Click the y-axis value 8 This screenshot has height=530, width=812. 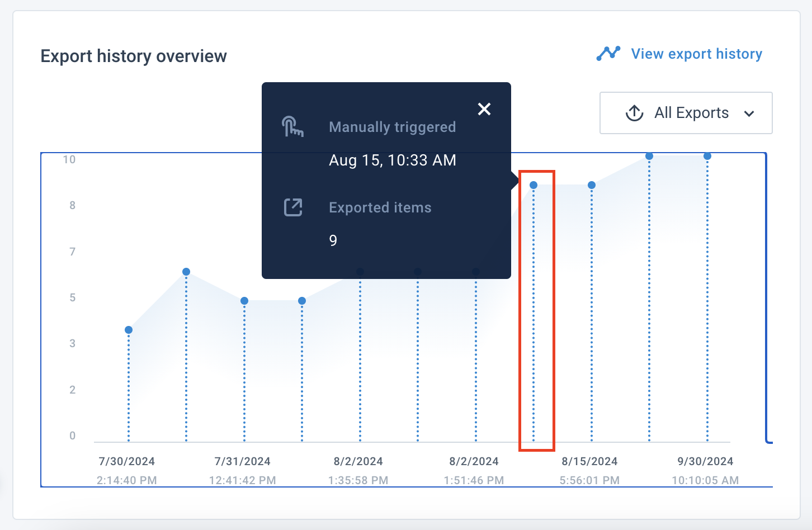(73, 205)
